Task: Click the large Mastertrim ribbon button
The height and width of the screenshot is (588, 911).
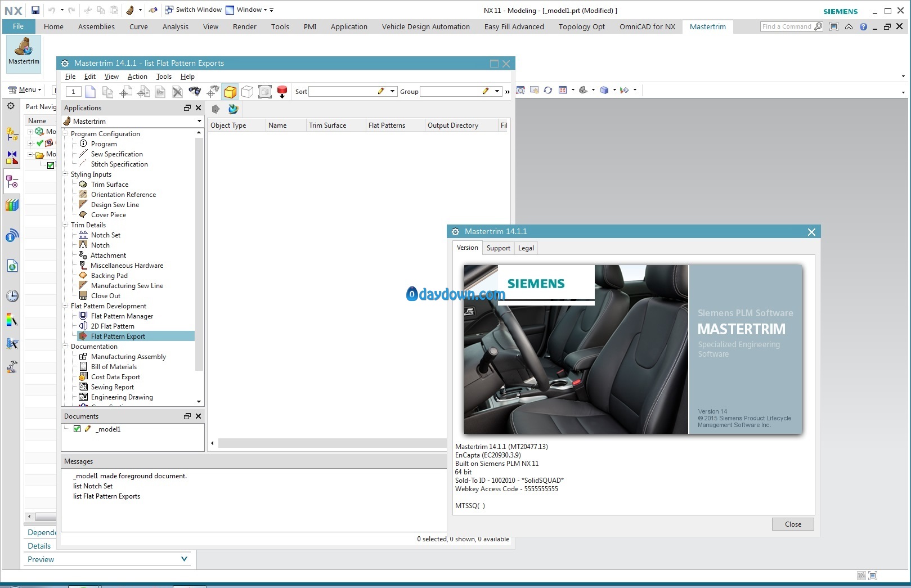Action: (x=24, y=53)
